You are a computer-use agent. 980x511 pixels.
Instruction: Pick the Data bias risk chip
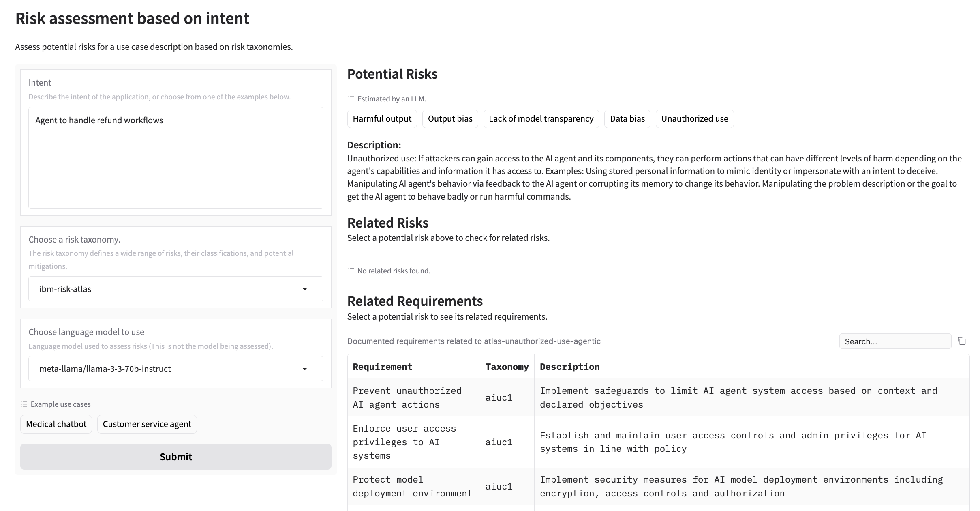pyautogui.click(x=627, y=119)
